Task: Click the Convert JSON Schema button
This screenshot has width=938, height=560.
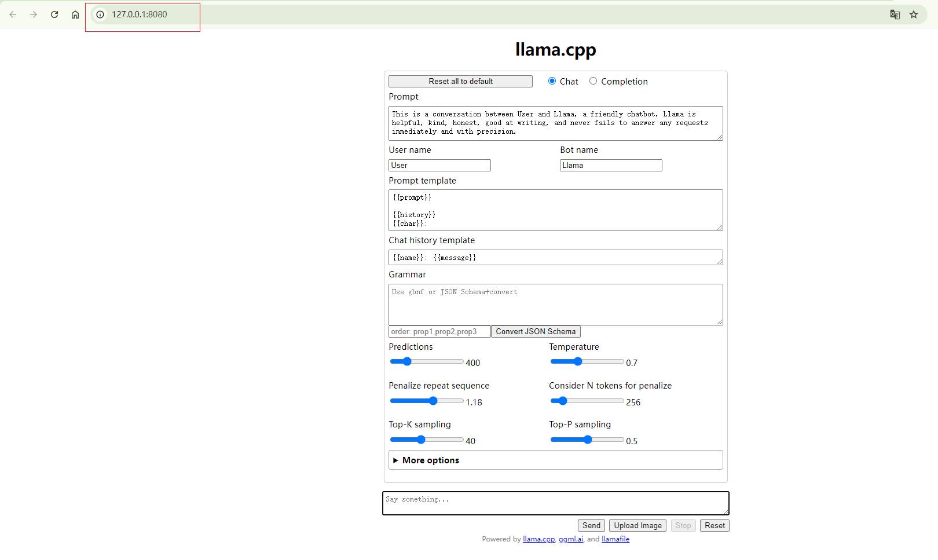Action: (536, 331)
